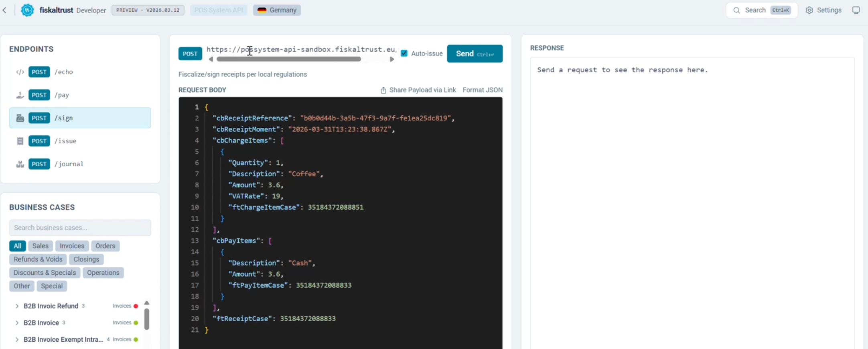Click the journal endpoint icon
Image resolution: width=868 pixels, height=349 pixels.
click(x=20, y=164)
